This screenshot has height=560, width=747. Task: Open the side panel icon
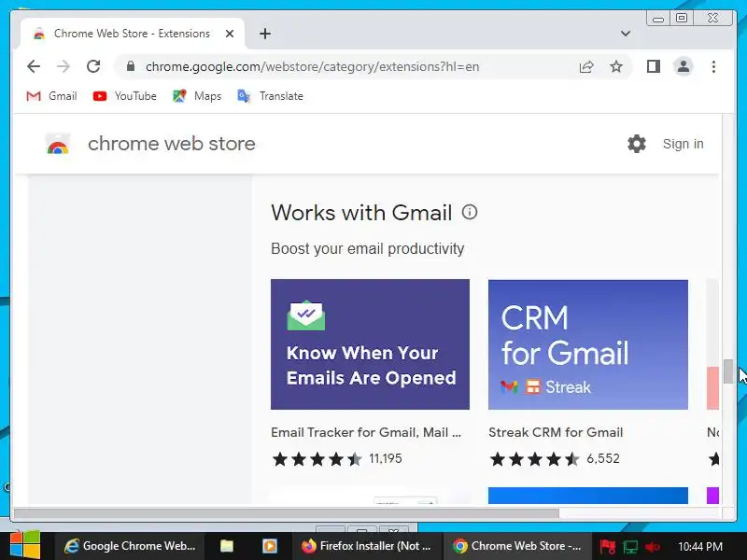[653, 66]
